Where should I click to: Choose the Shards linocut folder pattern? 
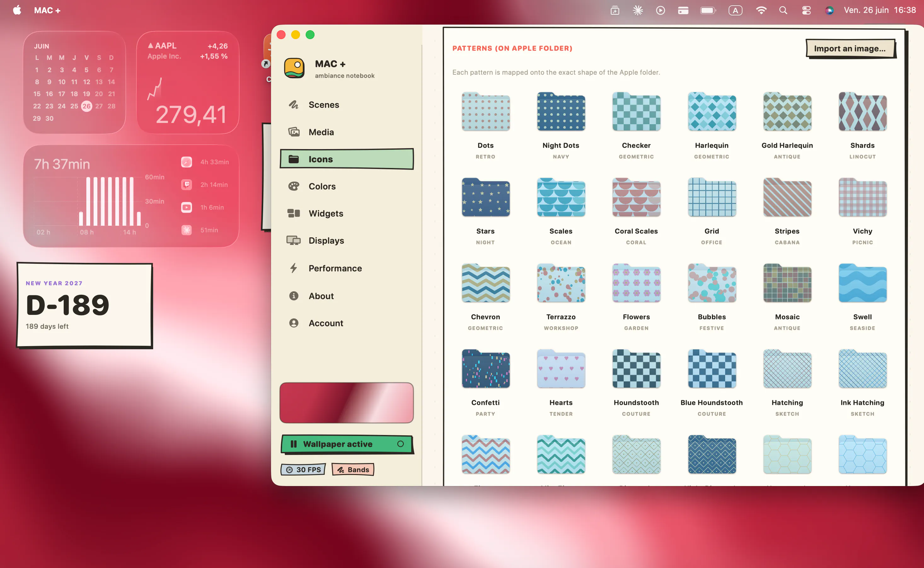(863, 112)
